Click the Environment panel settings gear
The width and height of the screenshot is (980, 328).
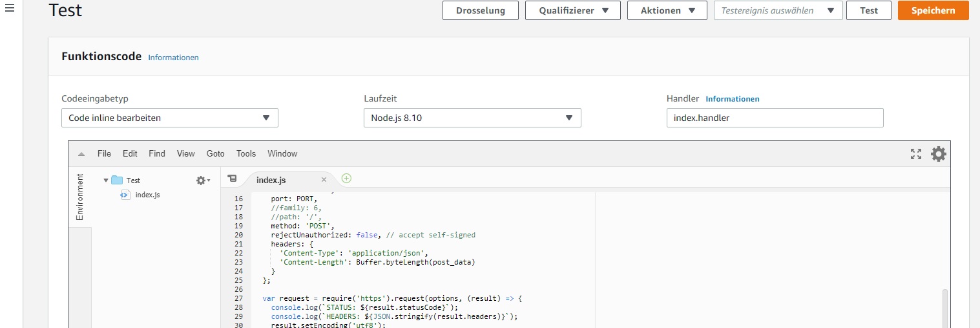pos(203,180)
